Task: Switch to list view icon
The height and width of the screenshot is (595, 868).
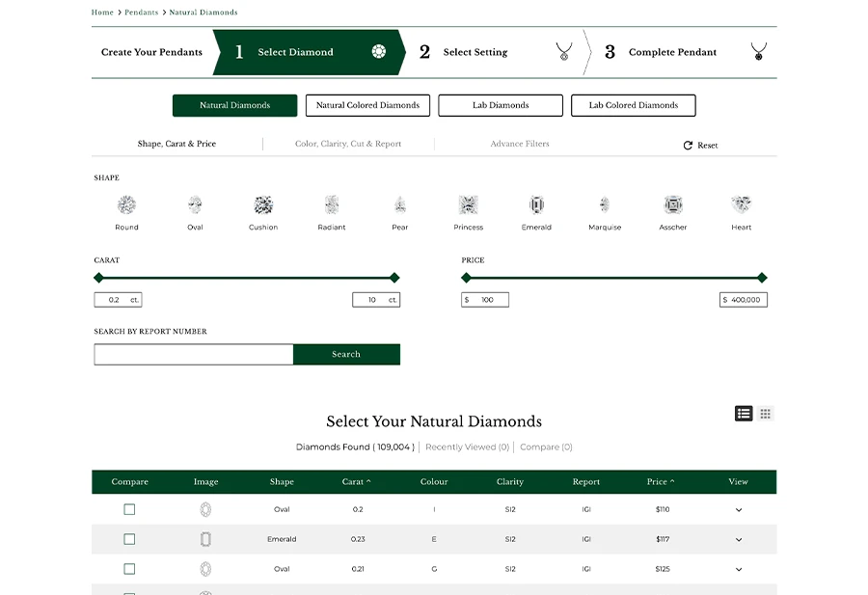Action: point(744,414)
